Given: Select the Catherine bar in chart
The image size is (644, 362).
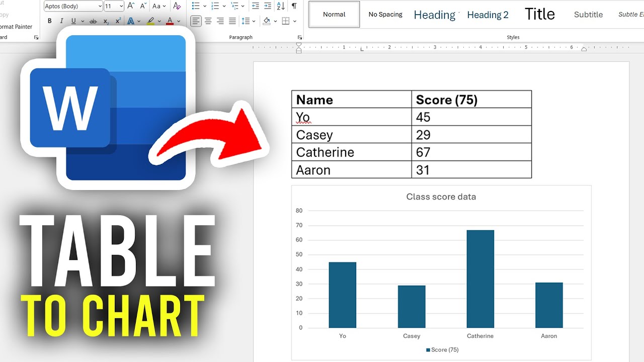Looking at the screenshot, I should 480,279.
